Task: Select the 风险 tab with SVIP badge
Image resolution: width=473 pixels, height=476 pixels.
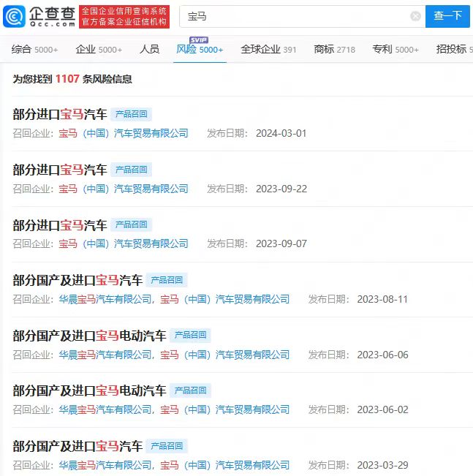Action: pos(200,50)
